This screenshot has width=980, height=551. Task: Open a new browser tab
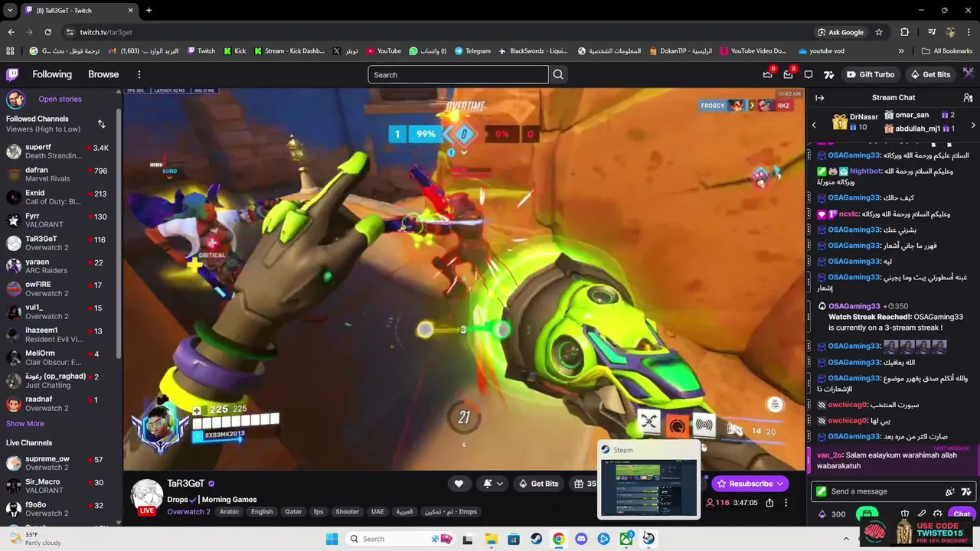tap(149, 11)
